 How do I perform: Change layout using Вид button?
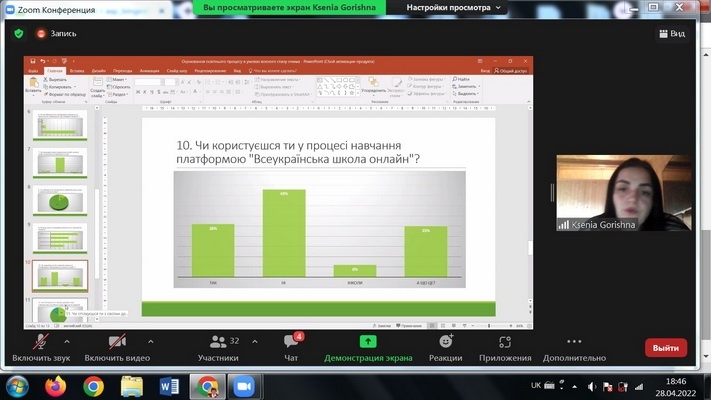(x=670, y=33)
